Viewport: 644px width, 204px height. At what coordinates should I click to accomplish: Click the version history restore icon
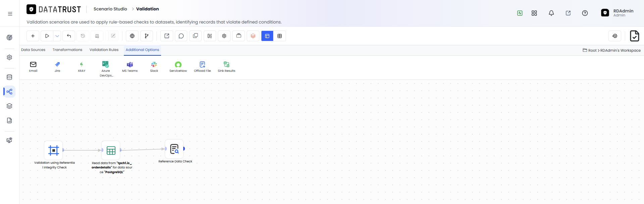click(615, 36)
